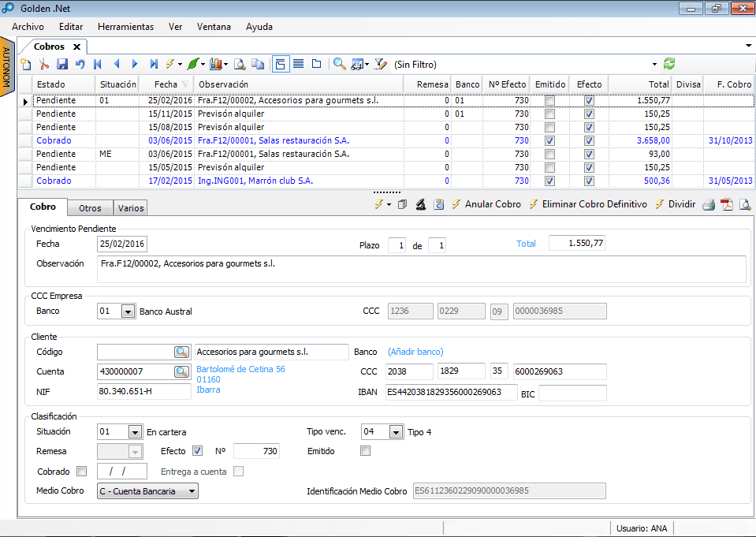756x537 pixels.
Task: Switch to the Otros tab
Action: click(x=90, y=208)
